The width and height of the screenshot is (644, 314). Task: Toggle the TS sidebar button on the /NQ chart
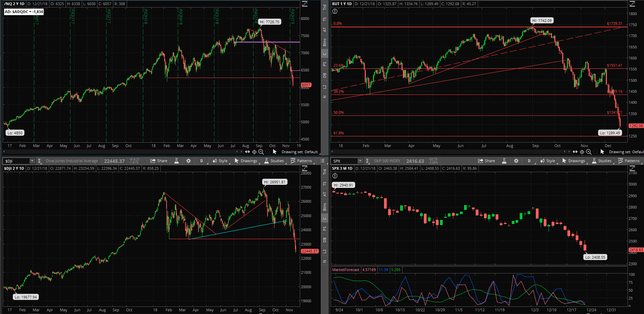[325, 19]
